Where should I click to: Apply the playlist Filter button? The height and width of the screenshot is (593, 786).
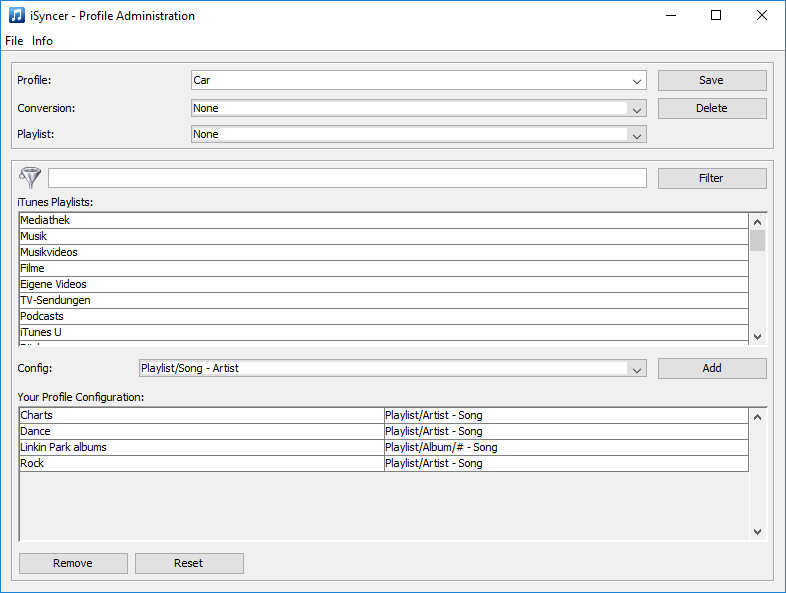[712, 178]
